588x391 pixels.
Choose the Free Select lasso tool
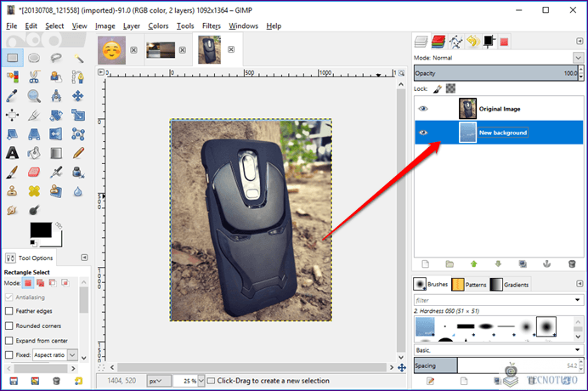[56, 58]
